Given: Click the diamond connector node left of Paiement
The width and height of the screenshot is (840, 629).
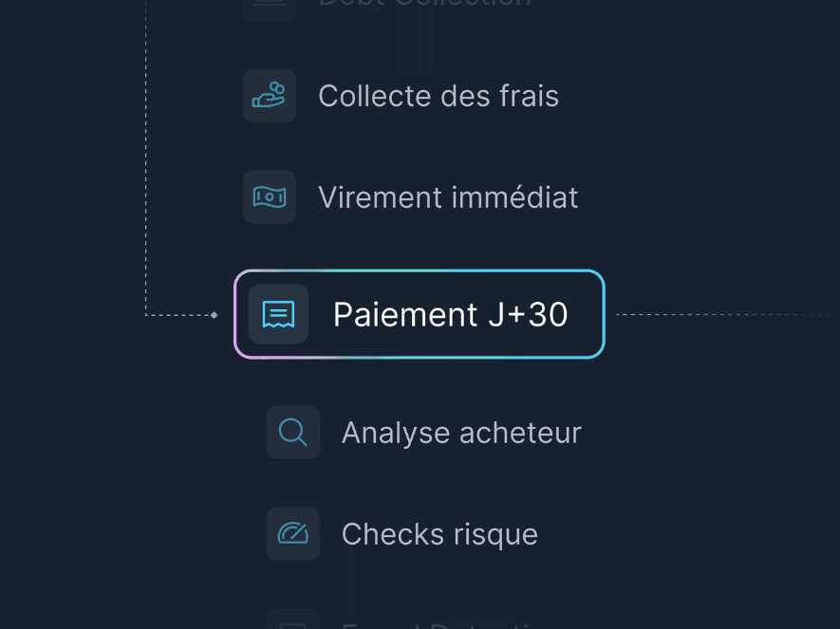Looking at the screenshot, I should coord(215,315).
